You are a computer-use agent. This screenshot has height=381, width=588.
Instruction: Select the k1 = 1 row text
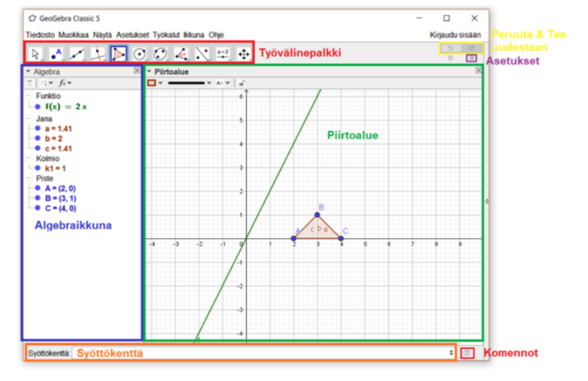tap(55, 168)
